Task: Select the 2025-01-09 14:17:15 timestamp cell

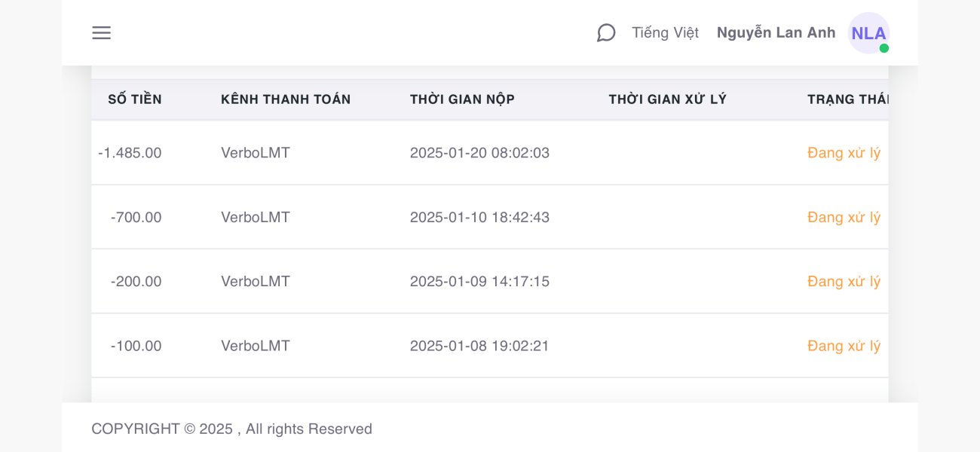Action: click(x=479, y=282)
